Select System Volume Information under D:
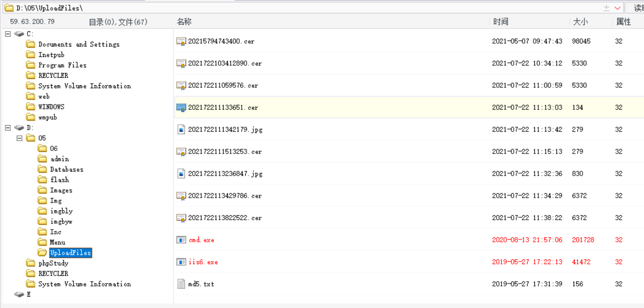The width and height of the screenshot is (644, 308). 84,284
